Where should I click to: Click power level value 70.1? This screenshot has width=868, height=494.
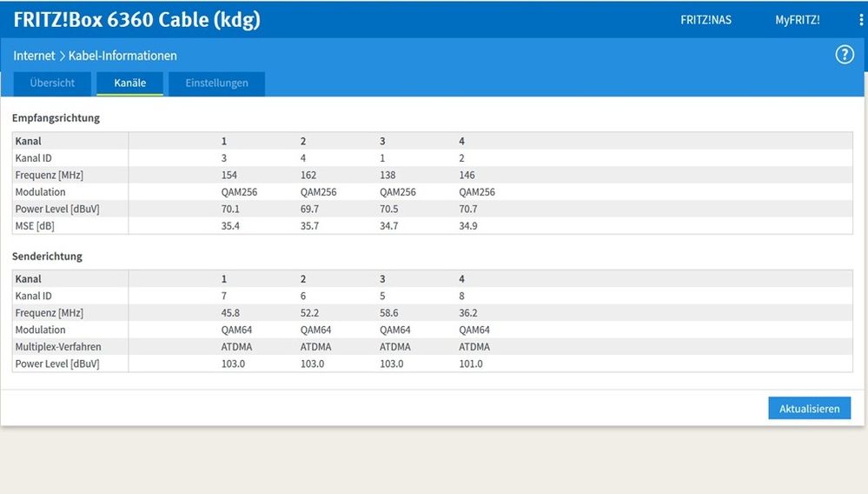tap(230, 209)
